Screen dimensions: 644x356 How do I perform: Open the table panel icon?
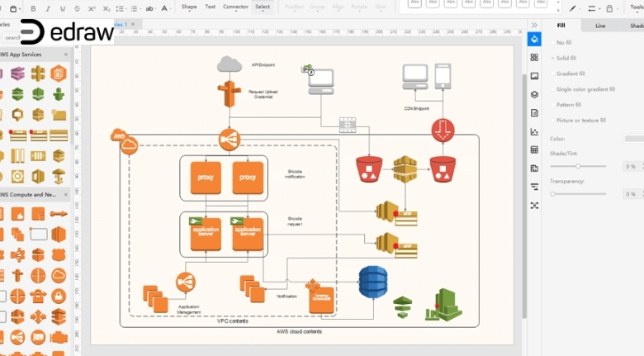pos(534,150)
